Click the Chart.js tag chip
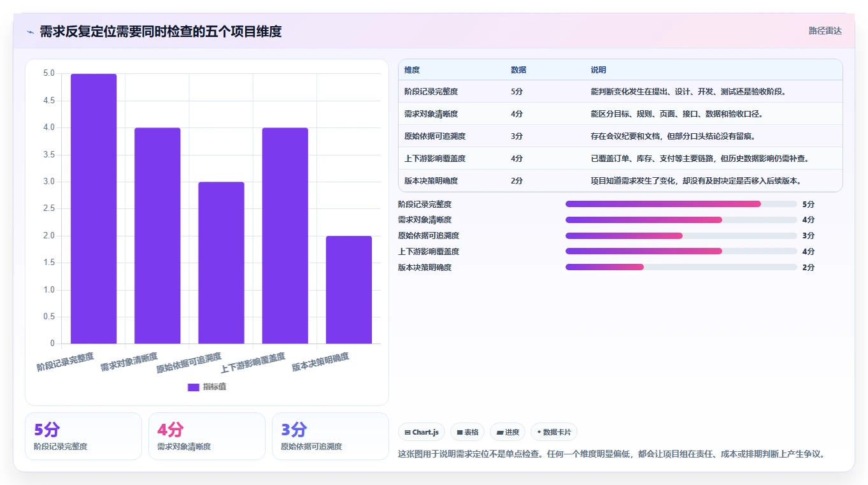 pos(422,432)
